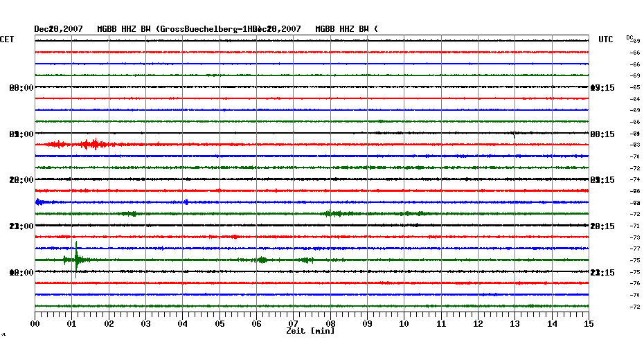The image size is (644, 342).
Task: Click minute tick label 11
Action: tap(441, 324)
